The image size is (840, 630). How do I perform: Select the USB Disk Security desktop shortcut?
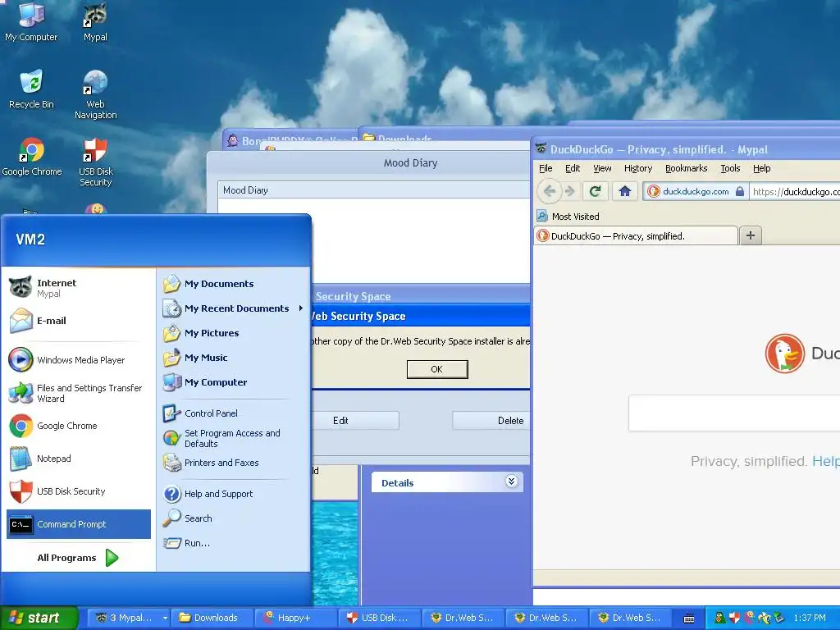(x=95, y=162)
